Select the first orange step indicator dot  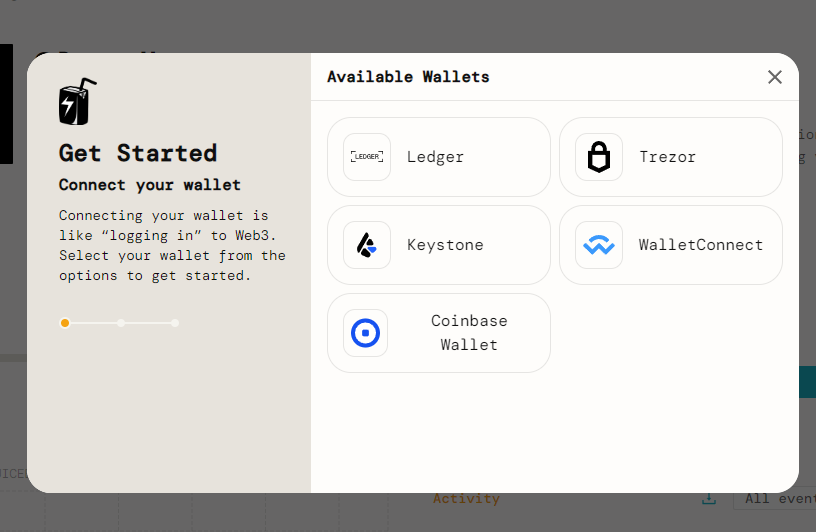(x=65, y=323)
